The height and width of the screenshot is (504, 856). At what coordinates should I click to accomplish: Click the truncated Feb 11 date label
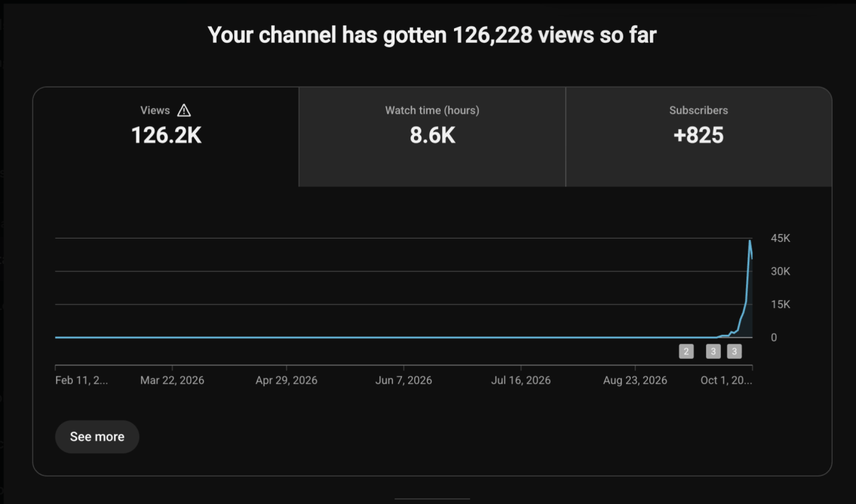pyautogui.click(x=81, y=380)
